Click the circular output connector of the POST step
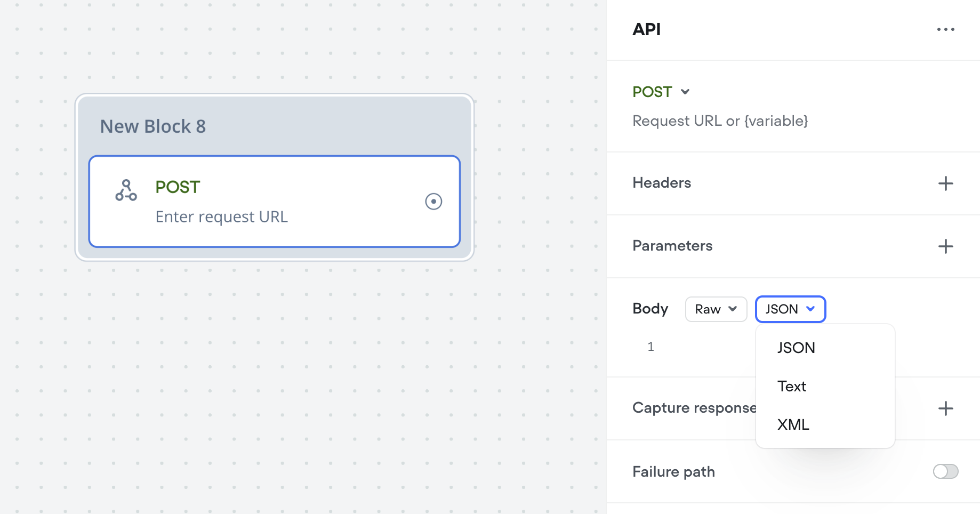This screenshot has height=514, width=980. point(433,202)
